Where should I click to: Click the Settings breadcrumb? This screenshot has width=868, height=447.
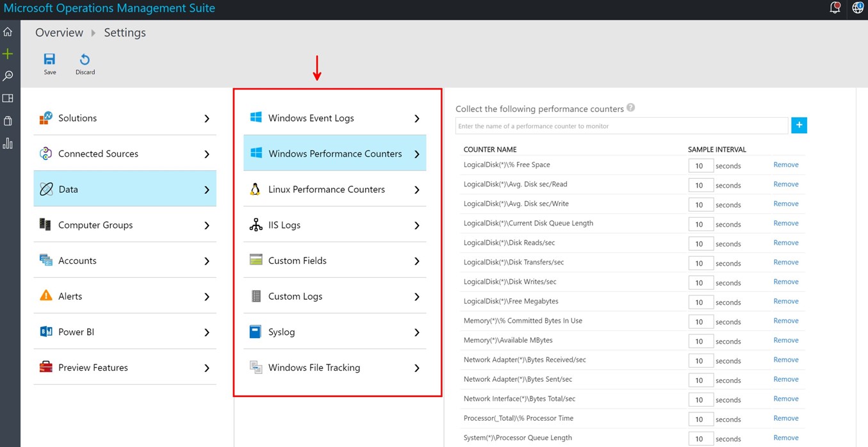coord(125,33)
